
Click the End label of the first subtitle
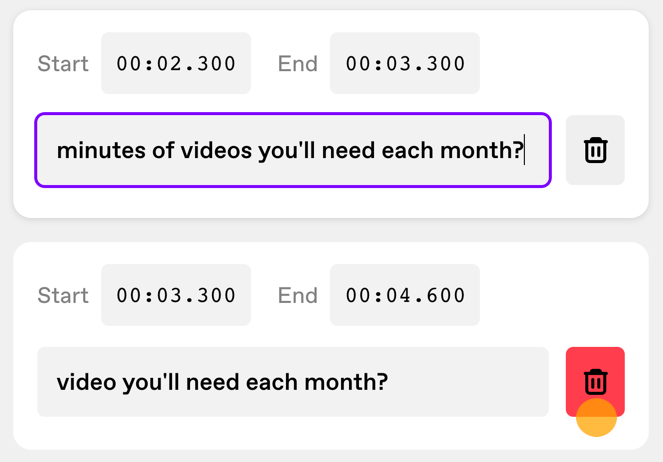[x=298, y=64]
